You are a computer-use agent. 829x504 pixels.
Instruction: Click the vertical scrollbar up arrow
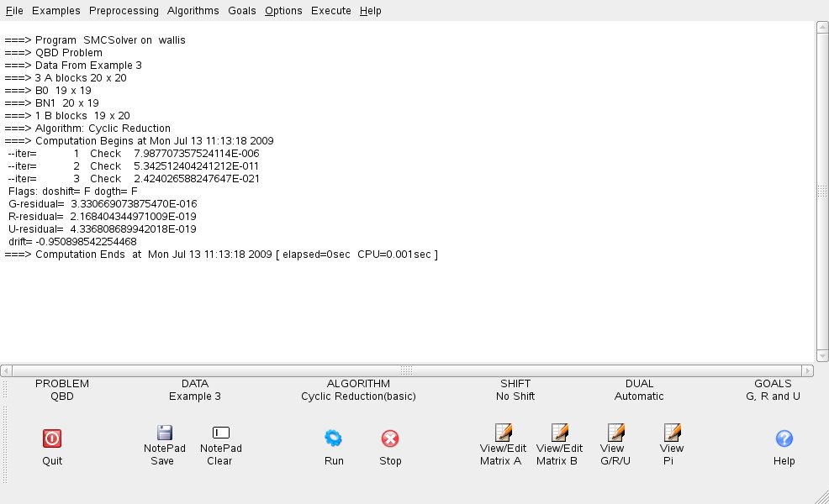(x=821, y=27)
